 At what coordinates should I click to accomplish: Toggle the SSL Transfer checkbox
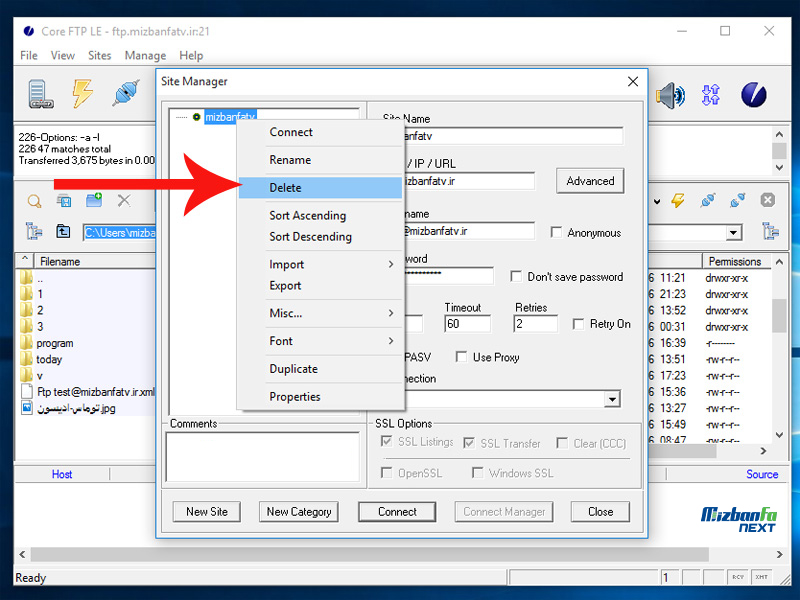coord(469,443)
